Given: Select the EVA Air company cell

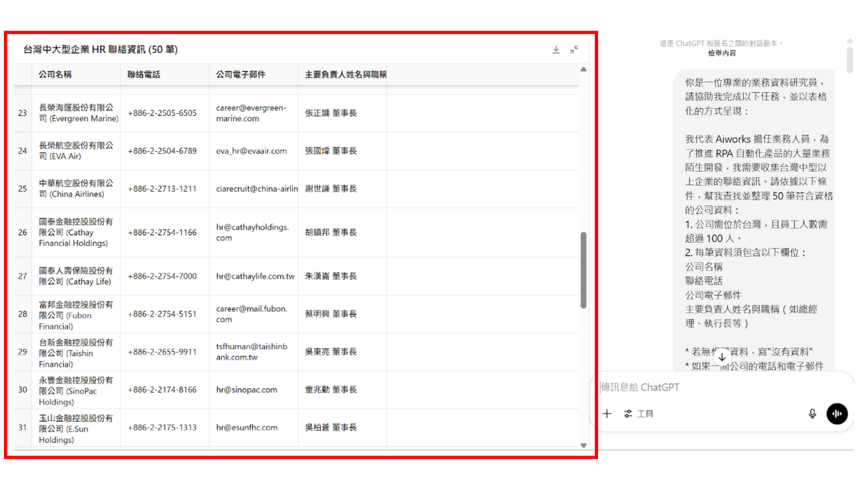Looking at the screenshot, I should coord(76,151).
